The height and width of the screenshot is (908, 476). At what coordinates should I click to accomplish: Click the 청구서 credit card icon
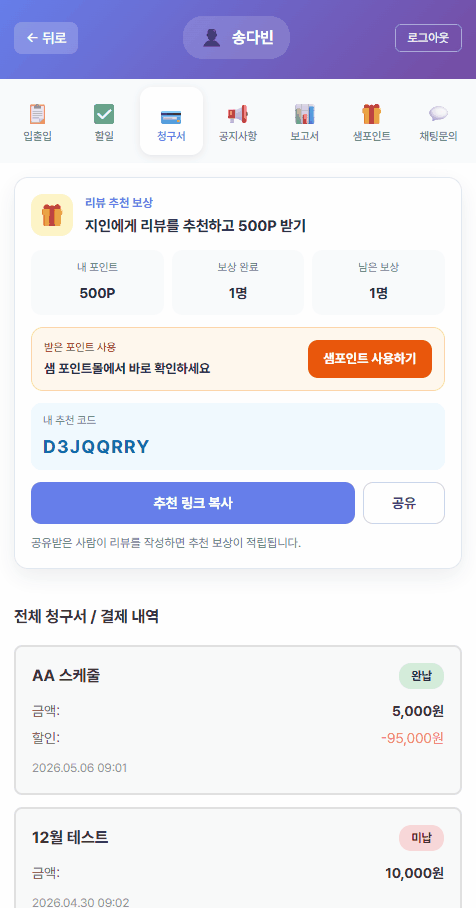pos(171,116)
